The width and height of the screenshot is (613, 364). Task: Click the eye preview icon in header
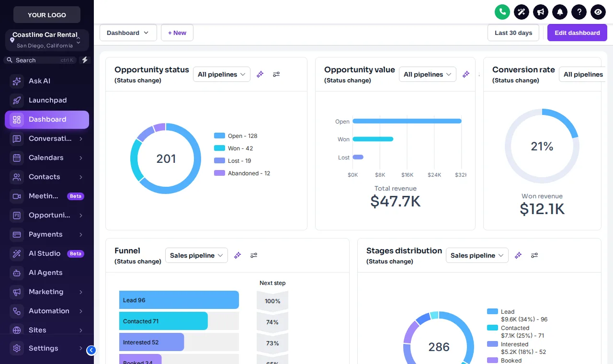[598, 12]
